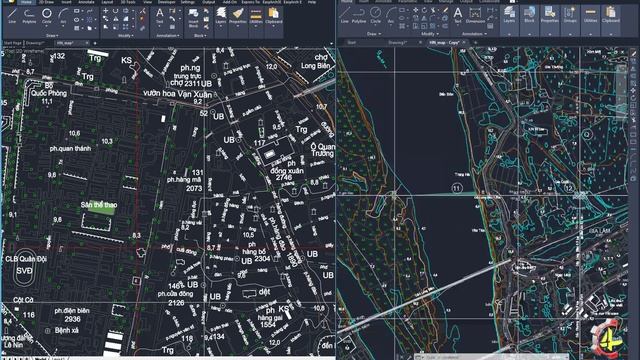Viewport: 640px width, 360px height.
Task: Expand the Modify panel in right window
Action: pyautogui.click(x=429, y=34)
